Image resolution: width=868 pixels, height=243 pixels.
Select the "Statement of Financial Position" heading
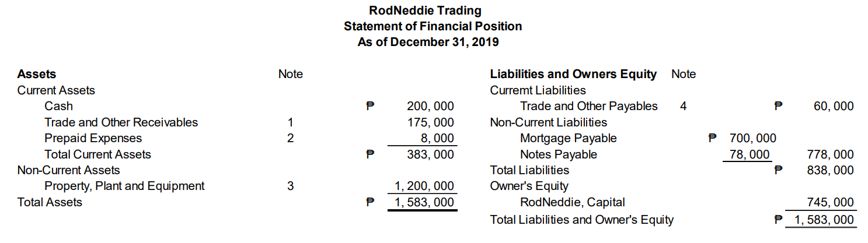[x=433, y=26]
